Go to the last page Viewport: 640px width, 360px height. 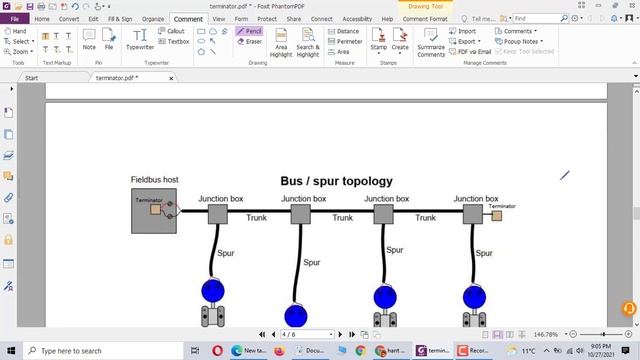(352, 334)
